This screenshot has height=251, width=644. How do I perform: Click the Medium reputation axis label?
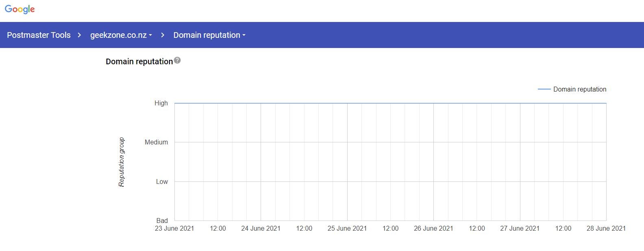pyautogui.click(x=156, y=142)
